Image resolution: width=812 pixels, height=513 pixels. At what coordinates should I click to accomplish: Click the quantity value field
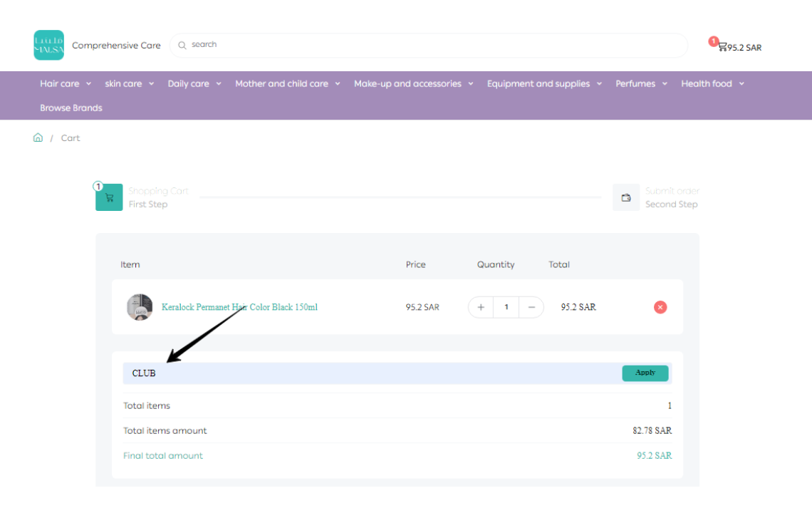click(506, 307)
